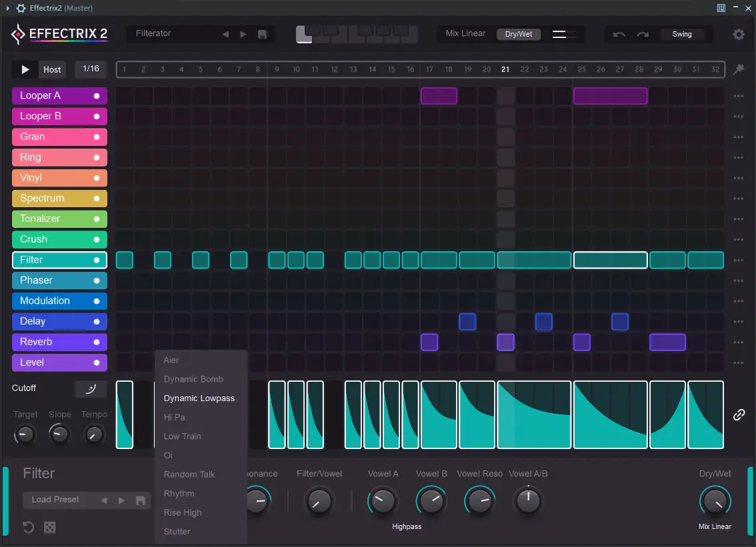Open the plugin options gear in the title bar

click(x=21, y=8)
